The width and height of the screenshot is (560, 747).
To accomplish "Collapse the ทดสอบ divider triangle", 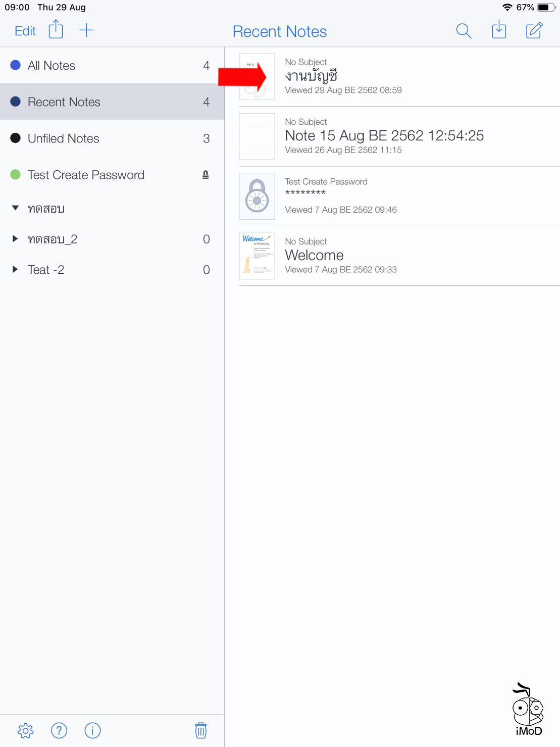I will (x=15, y=208).
